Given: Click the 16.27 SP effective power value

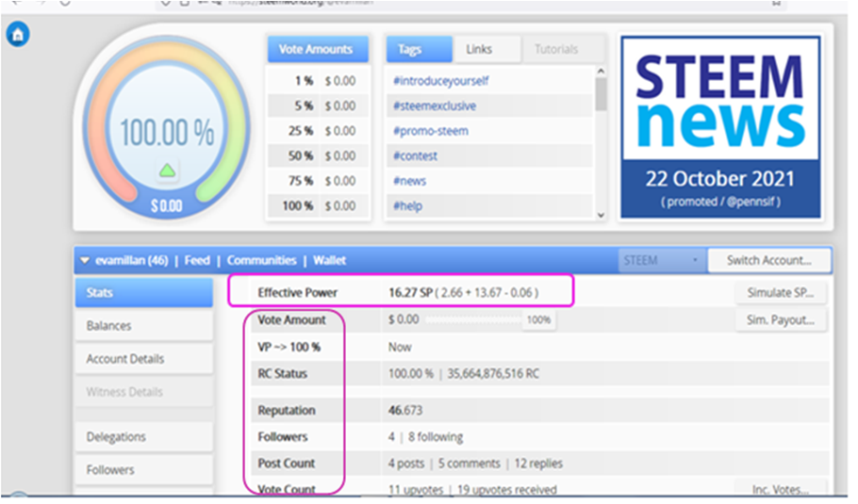Looking at the screenshot, I should coord(410,292).
